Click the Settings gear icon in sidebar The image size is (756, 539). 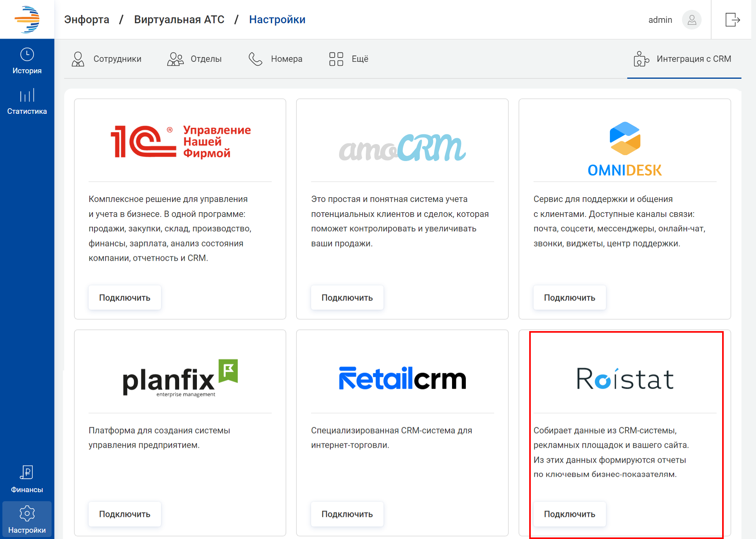(x=27, y=513)
